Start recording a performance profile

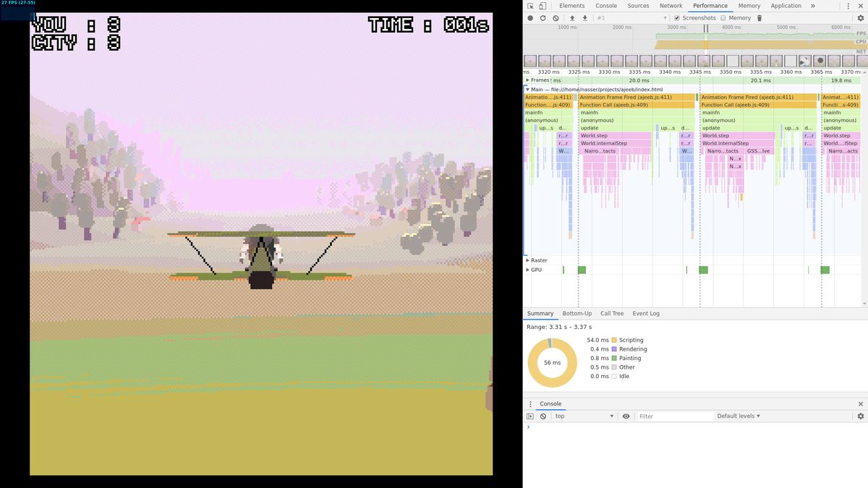pos(530,18)
